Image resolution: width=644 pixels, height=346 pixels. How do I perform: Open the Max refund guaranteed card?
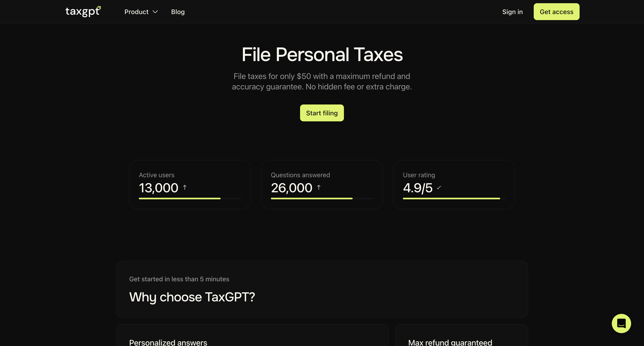[x=461, y=335]
